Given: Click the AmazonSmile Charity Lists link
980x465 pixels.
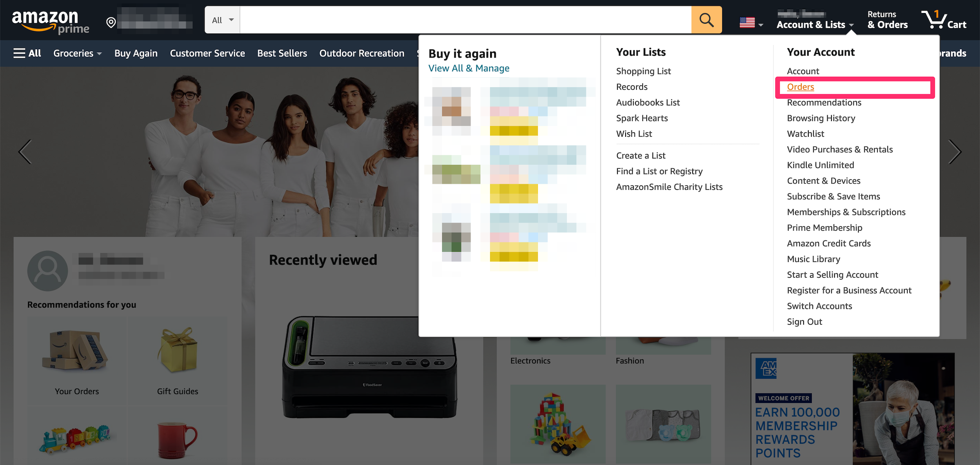Looking at the screenshot, I should coord(669,186).
